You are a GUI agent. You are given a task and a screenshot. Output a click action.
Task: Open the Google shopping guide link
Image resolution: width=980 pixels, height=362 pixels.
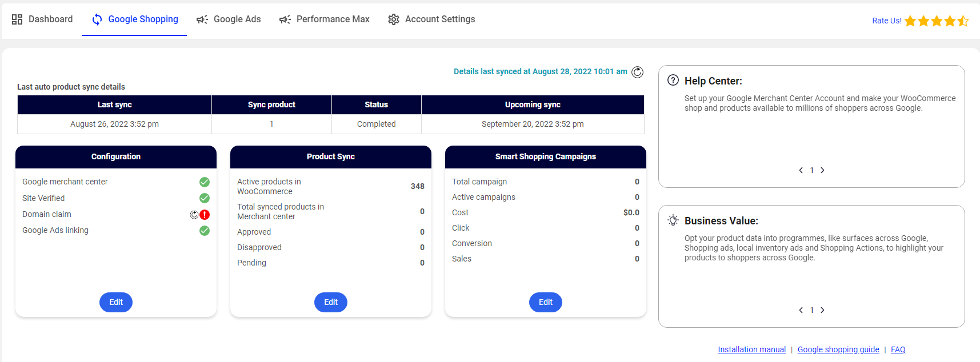point(838,349)
